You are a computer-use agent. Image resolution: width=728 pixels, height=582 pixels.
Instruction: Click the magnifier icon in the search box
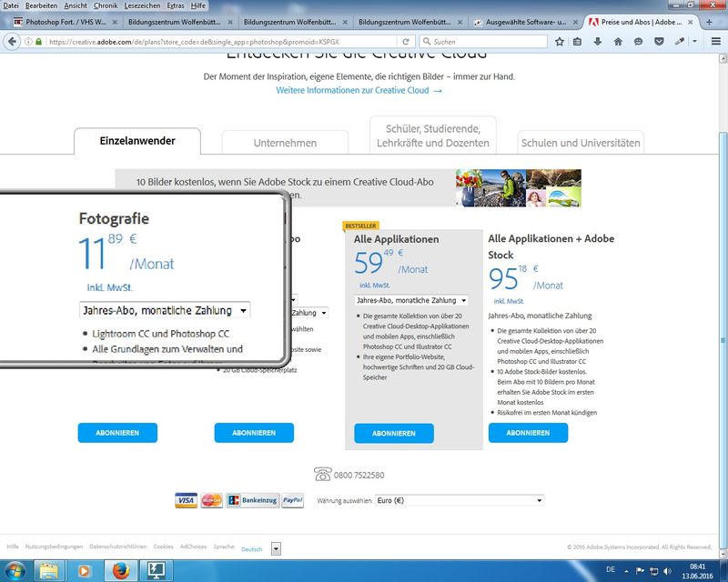click(426, 41)
